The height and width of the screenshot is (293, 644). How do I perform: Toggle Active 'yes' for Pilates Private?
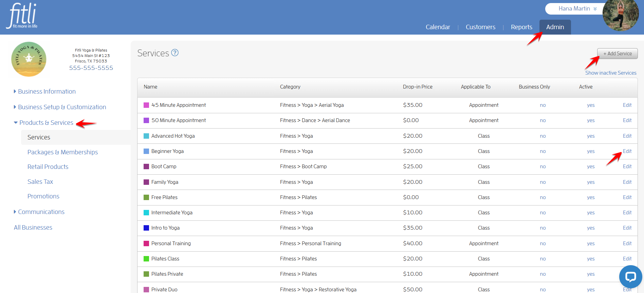click(x=591, y=274)
